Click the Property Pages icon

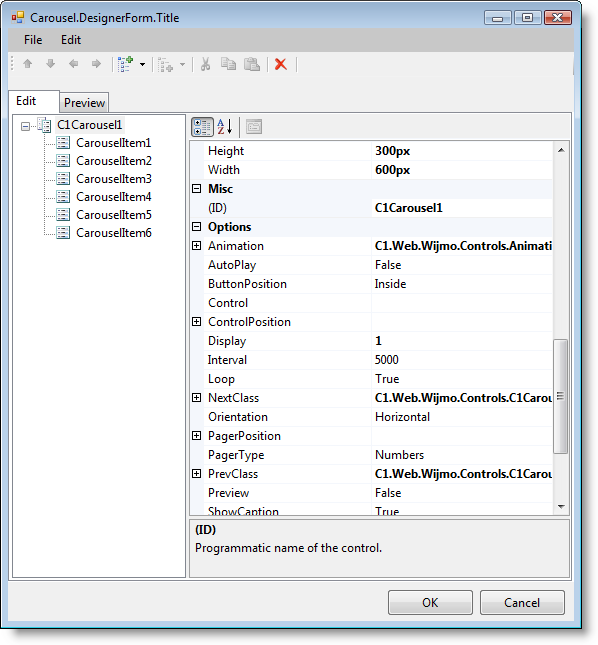(x=254, y=127)
